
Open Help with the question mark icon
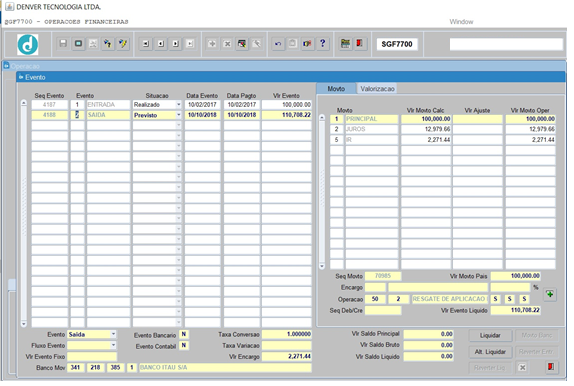click(323, 44)
